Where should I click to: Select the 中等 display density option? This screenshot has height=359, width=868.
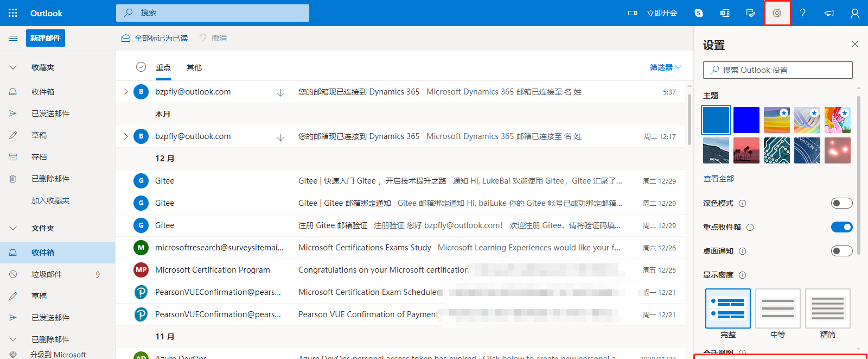click(x=778, y=308)
